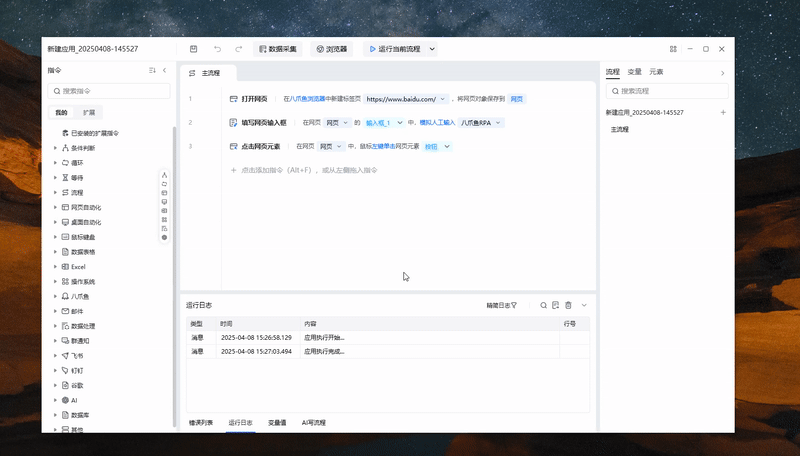Click the save icon in top toolbar
This screenshot has height=456, width=800.
[193, 49]
